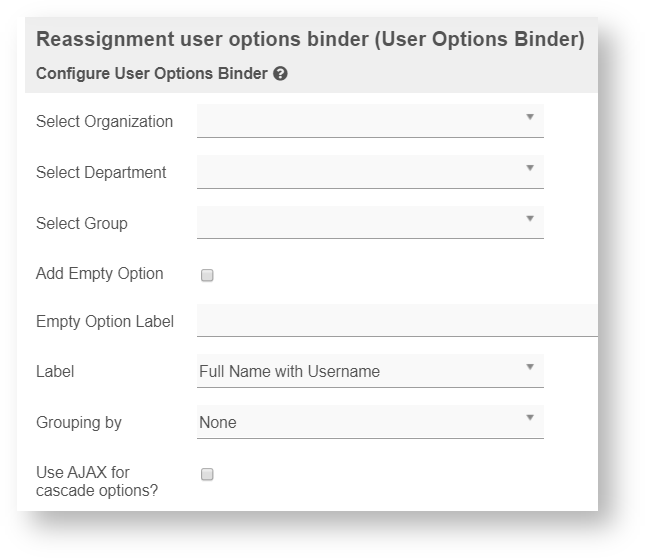Click the arrow icon on Select Group field
Screen dimensions: 646x559
pos(530,219)
